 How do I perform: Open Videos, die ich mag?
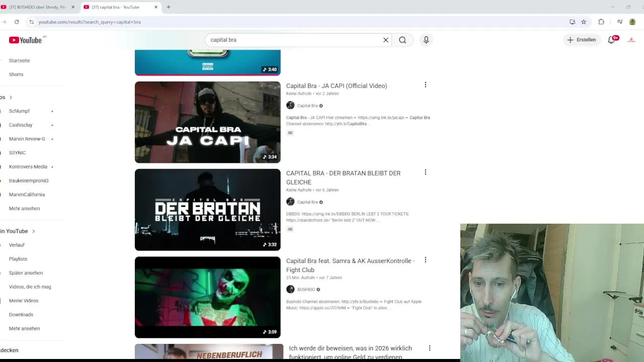(30, 287)
